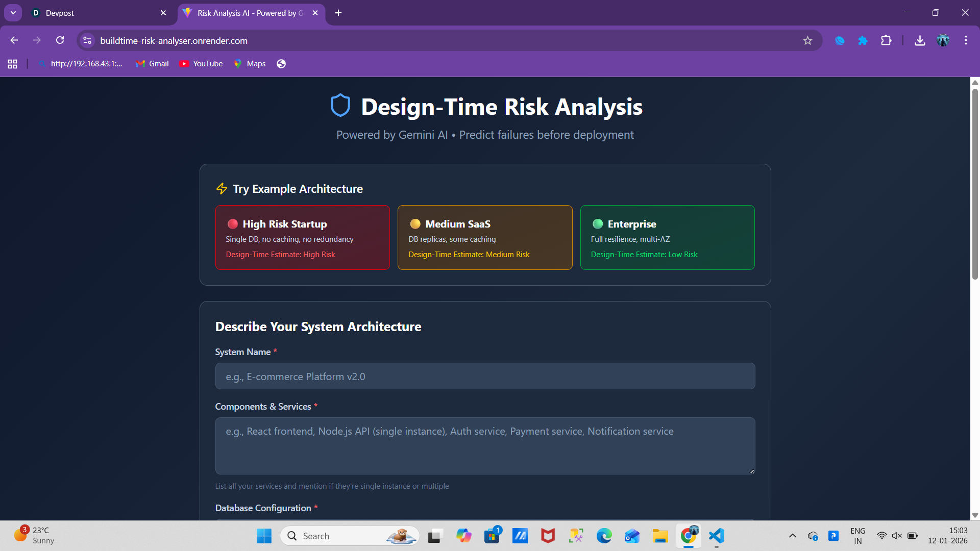Image resolution: width=980 pixels, height=551 pixels.
Task: Focus the Components & Services textarea
Action: point(485,446)
